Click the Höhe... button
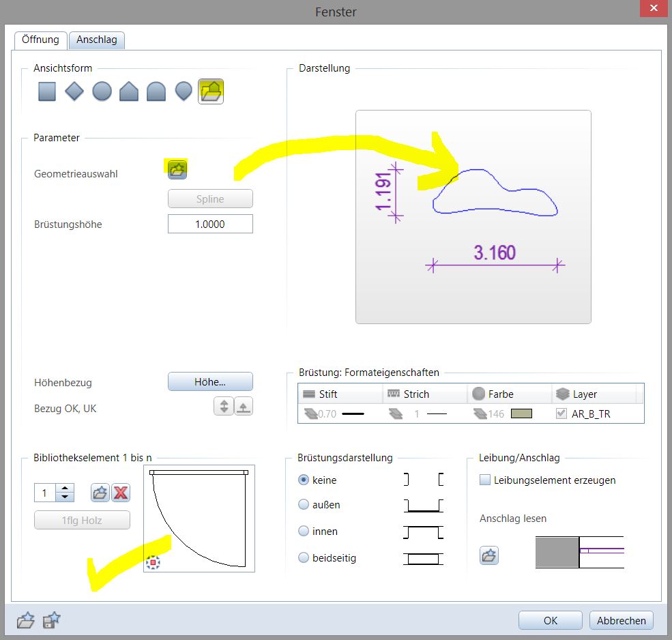Screen dimensions: 672x640 click(210, 382)
